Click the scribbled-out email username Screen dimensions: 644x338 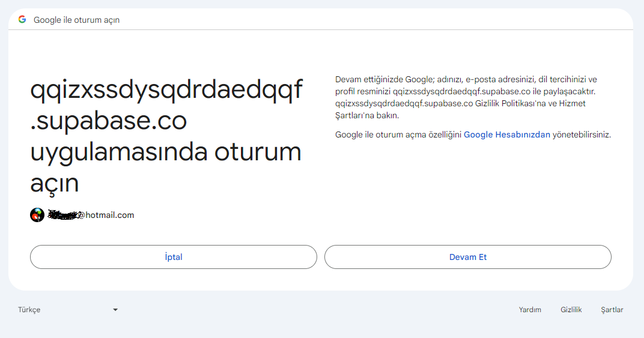point(63,215)
